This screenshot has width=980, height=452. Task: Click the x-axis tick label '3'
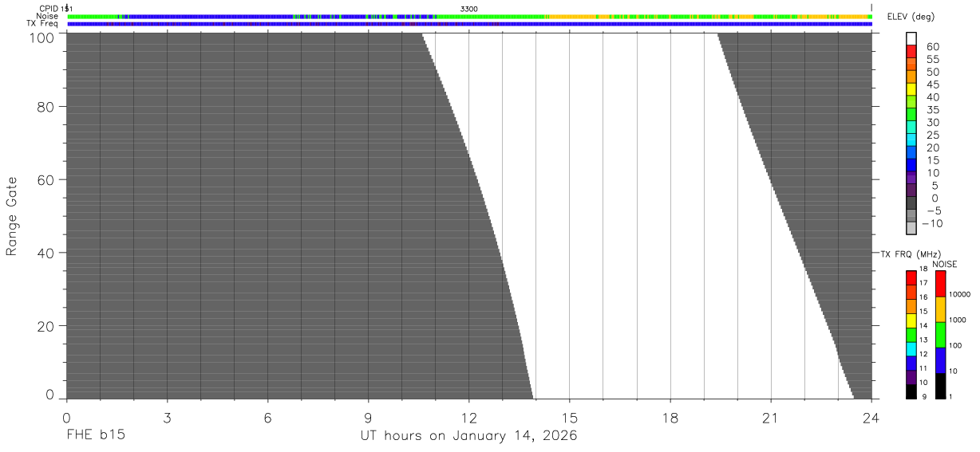coord(167,418)
